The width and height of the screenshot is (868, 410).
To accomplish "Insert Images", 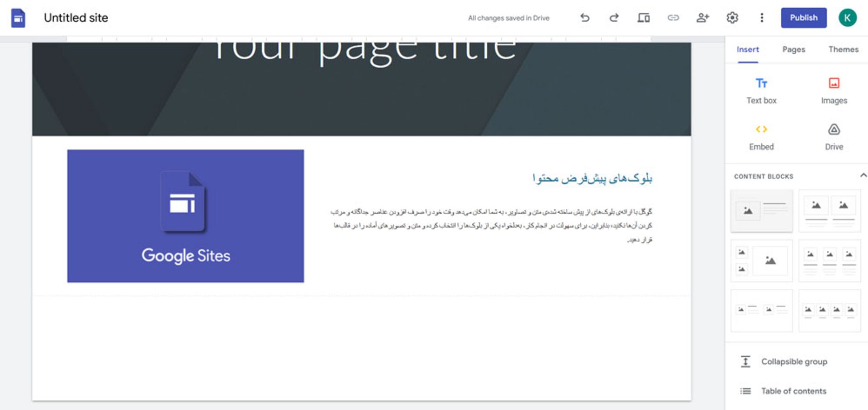I will coord(834,91).
